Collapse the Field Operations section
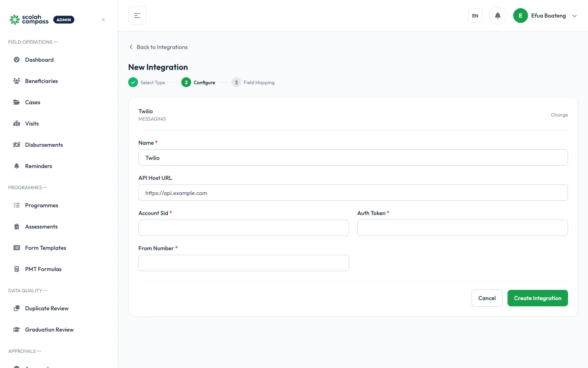 (33, 42)
